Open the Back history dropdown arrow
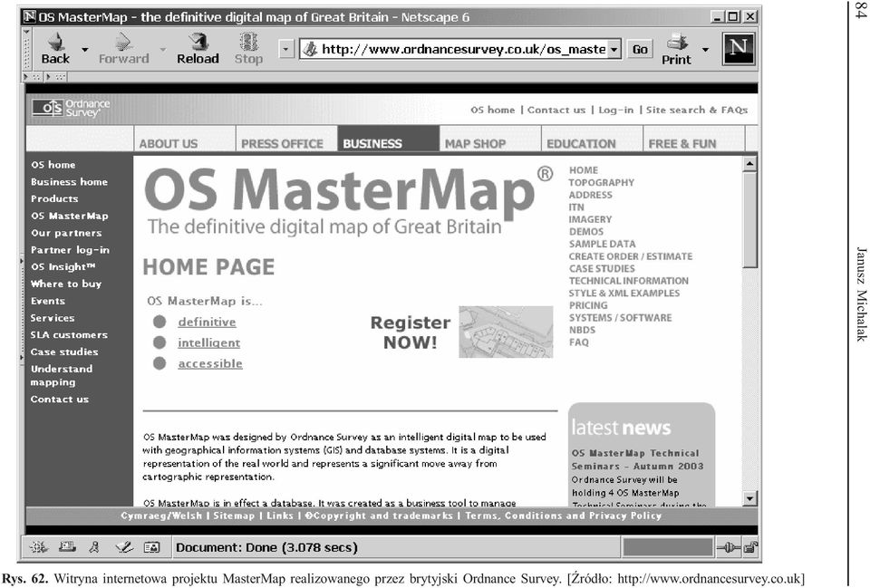 click(85, 49)
